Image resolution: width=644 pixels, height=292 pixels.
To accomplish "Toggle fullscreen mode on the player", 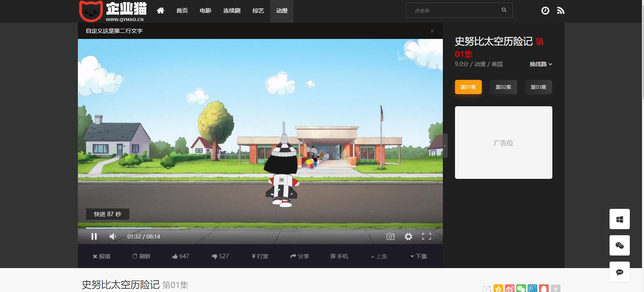I will pyautogui.click(x=427, y=236).
